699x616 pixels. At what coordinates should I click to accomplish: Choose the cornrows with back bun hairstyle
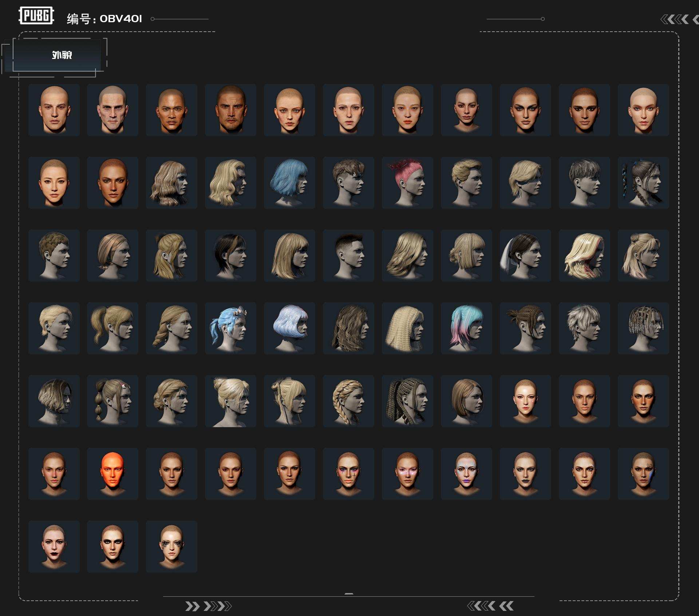pos(525,328)
